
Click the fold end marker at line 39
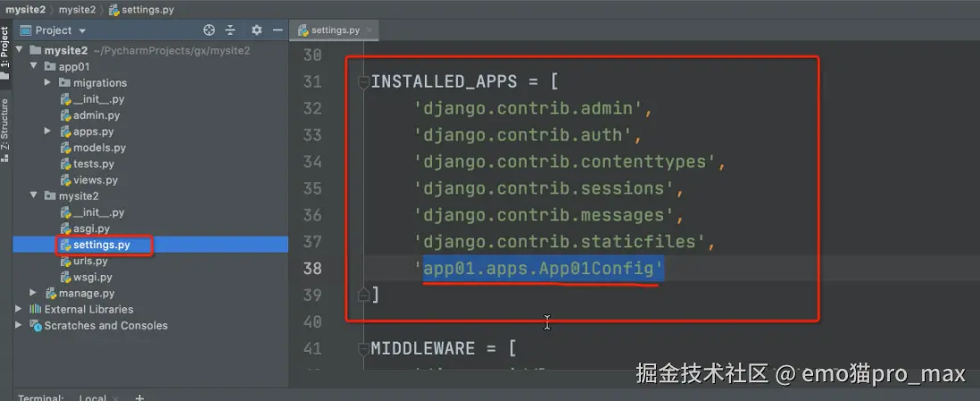tap(363, 294)
